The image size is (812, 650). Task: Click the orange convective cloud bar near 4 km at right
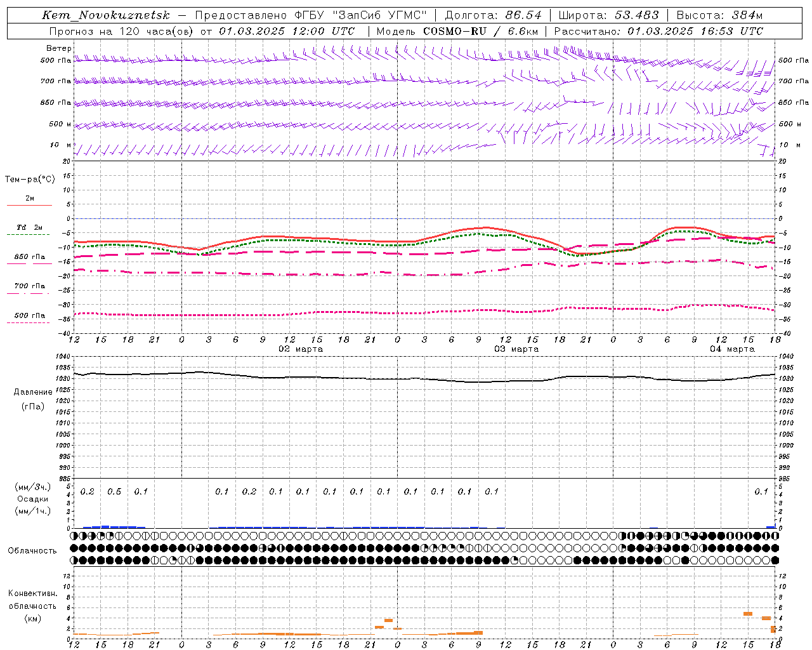click(766, 618)
